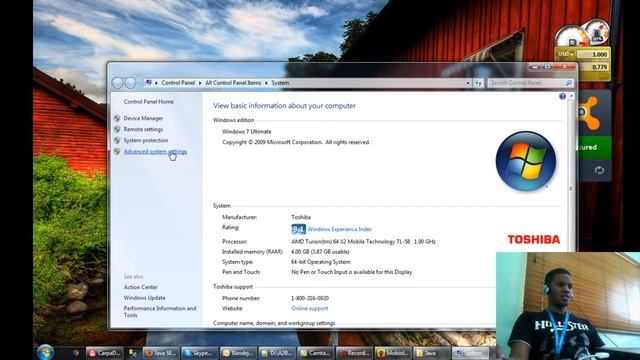This screenshot has height=360, width=640.
Task: Open the Windows Experience Index link
Action: click(340, 229)
